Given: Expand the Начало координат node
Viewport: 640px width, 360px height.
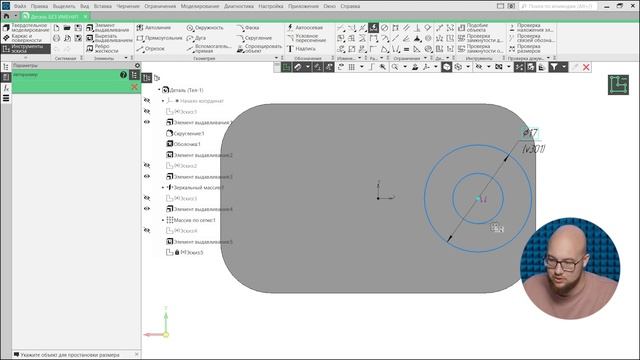Looking at the screenshot, I should tap(163, 100).
